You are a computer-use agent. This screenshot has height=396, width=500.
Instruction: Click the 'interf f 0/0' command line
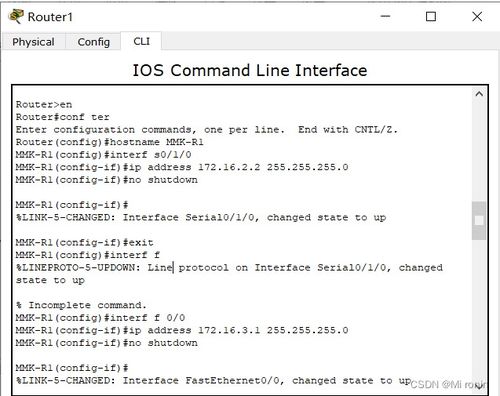(100, 318)
